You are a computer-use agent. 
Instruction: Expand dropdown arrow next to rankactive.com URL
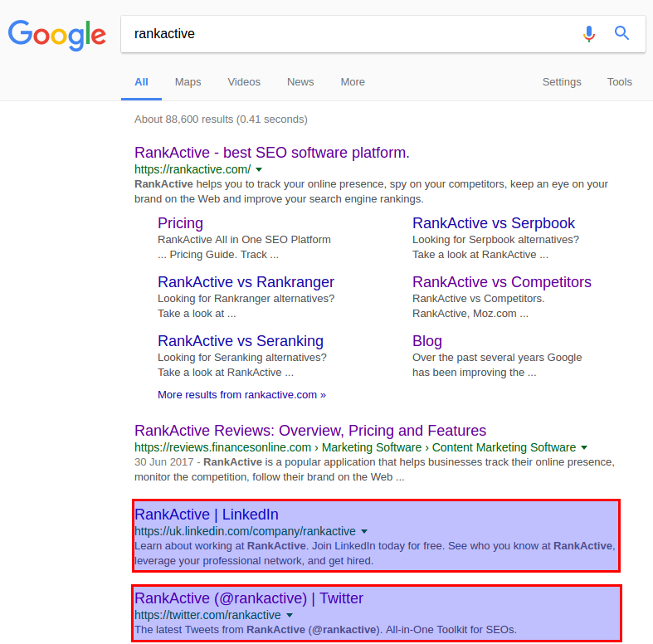[x=259, y=169]
